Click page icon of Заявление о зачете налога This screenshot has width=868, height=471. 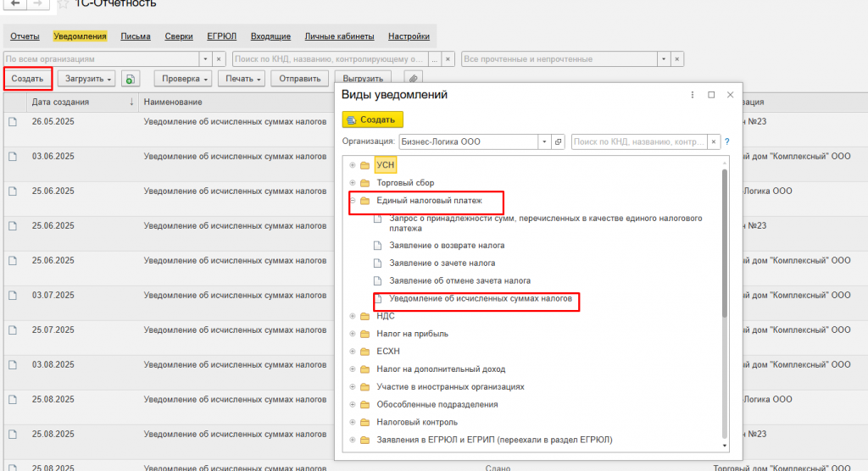[377, 263]
